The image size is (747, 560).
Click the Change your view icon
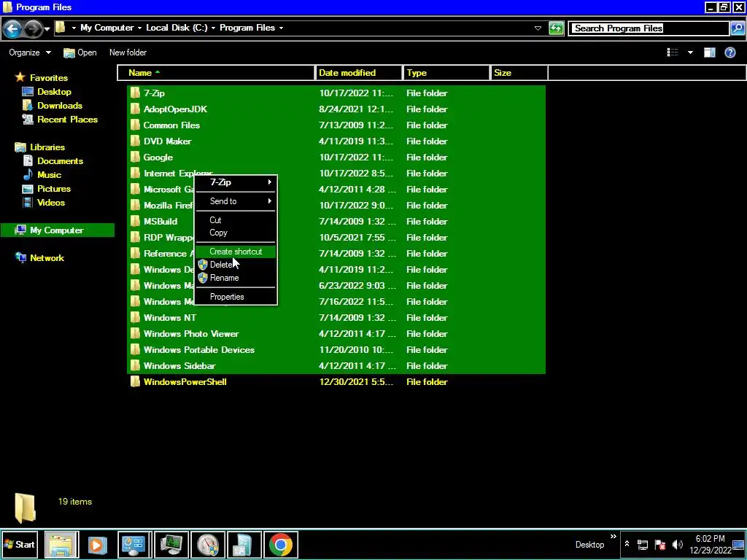672,52
